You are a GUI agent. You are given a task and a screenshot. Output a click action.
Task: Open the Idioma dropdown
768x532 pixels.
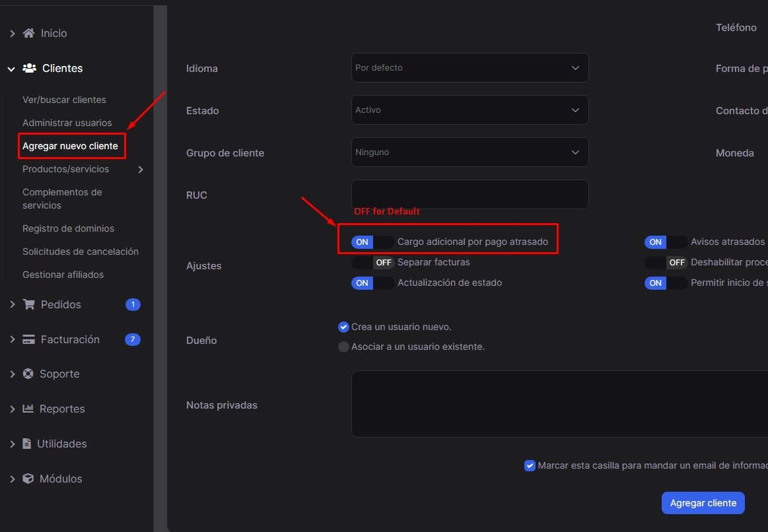(x=470, y=68)
